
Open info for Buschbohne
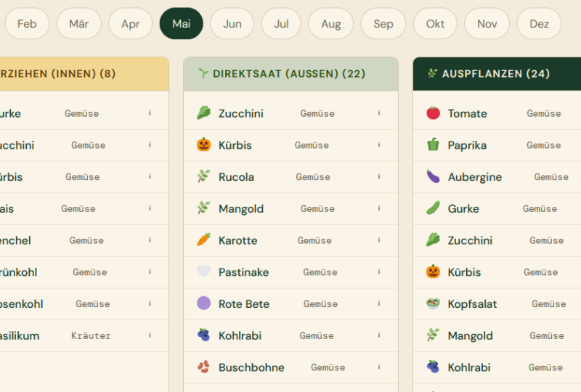pos(378,367)
